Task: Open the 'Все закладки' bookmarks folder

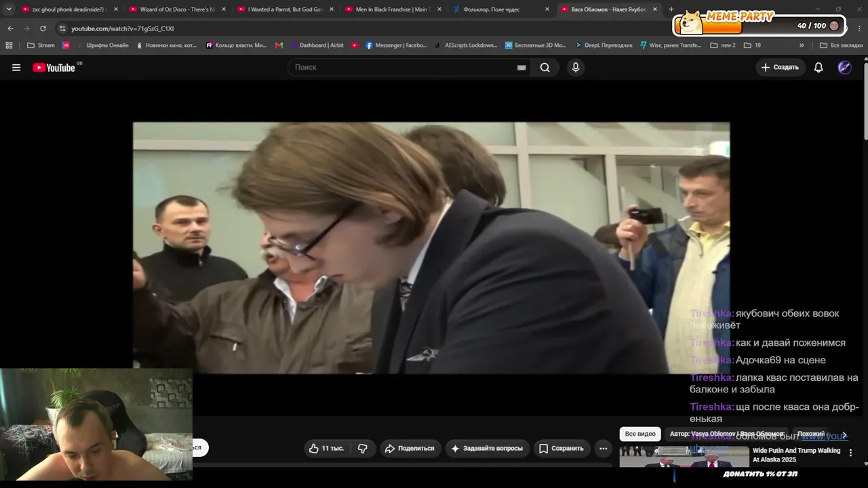Action: [841, 45]
